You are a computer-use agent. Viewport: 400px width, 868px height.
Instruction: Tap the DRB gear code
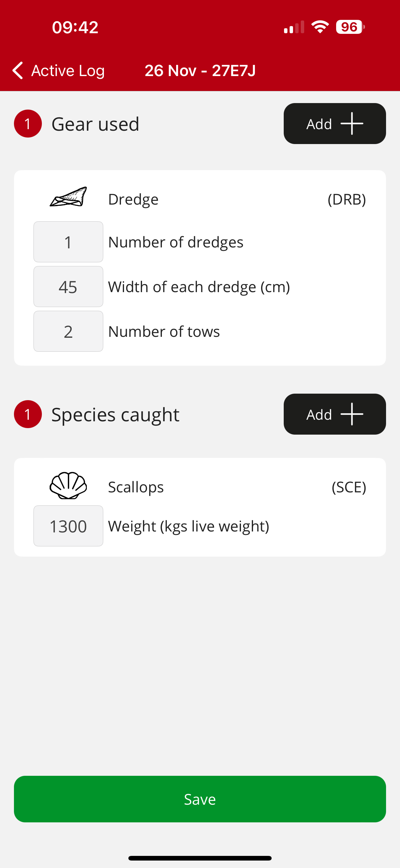pos(346,199)
